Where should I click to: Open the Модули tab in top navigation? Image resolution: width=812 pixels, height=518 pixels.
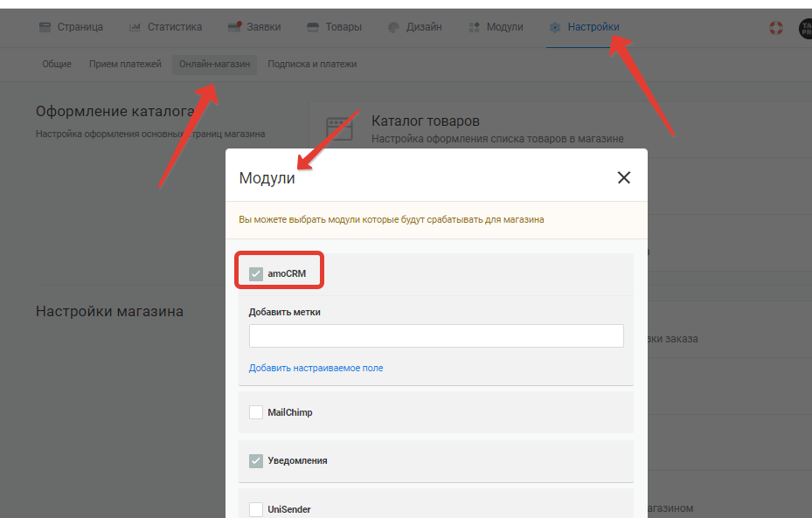[496, 27]
